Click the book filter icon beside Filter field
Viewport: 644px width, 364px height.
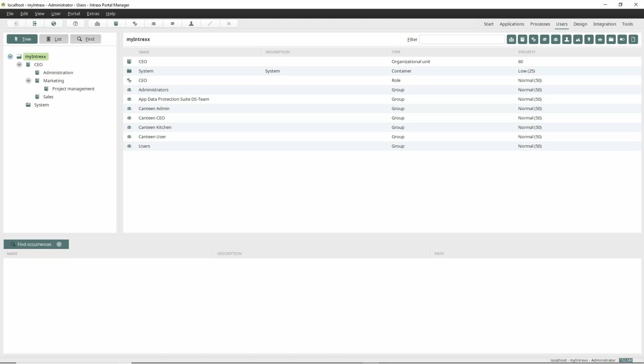[x=522, y=39]
